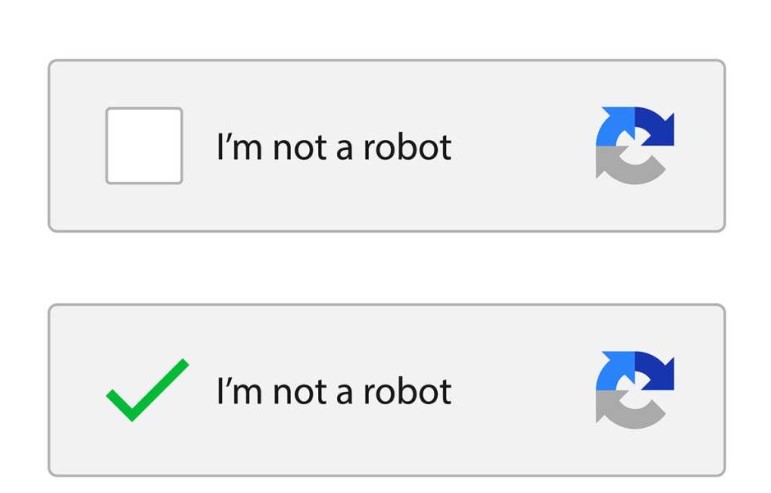771x493 pixels.
Task: Click the reCAPTCHA logo in the lower box
Action: 635,390
